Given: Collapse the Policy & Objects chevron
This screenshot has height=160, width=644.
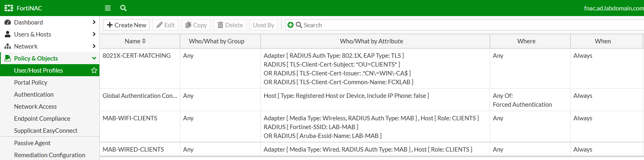Looking at the screenshot, I should [94, 59].
